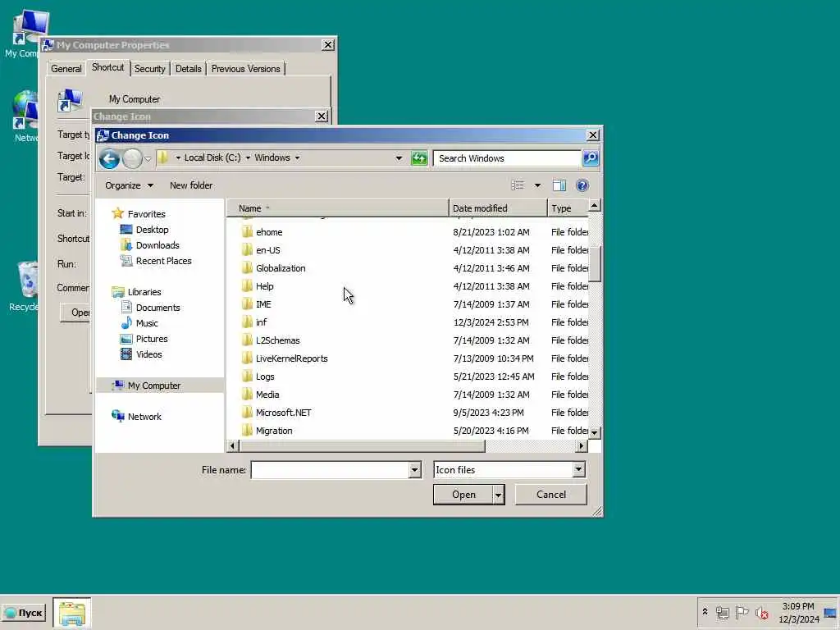Select the L2Schemas folder
Image resolution: width=840 pixels, height=630 pixels.
click(277, 340)
